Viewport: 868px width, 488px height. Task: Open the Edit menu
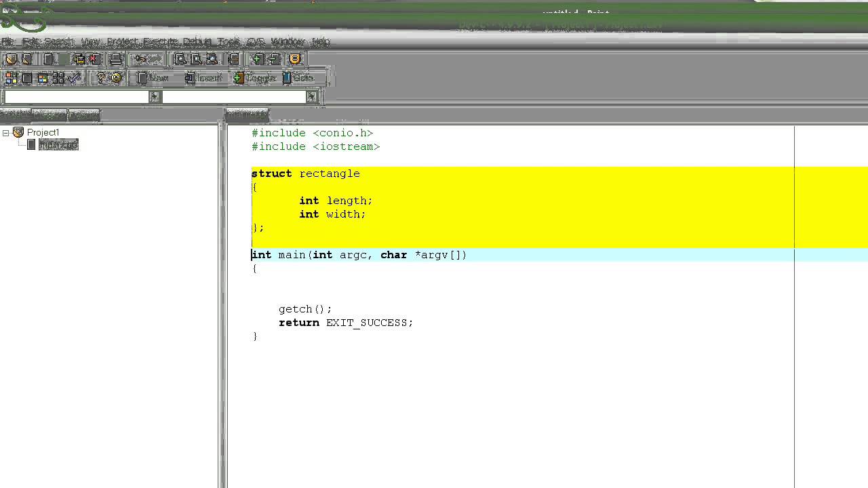30,42
